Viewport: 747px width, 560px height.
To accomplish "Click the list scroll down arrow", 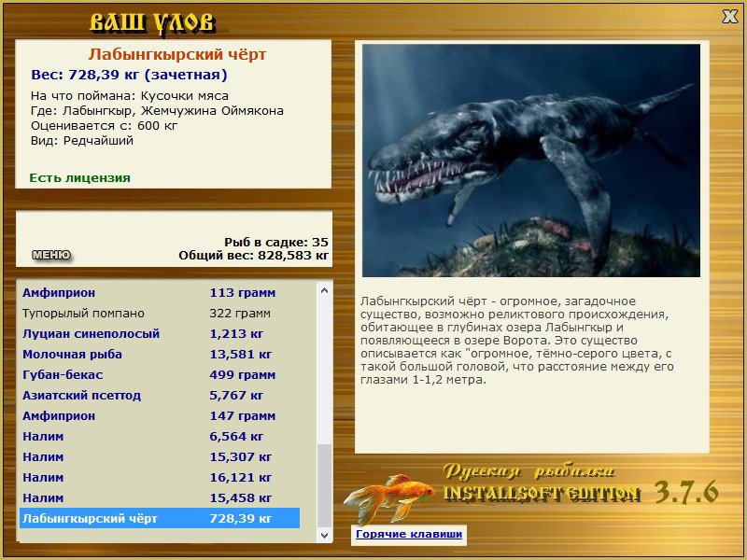I will click(324, 535).
